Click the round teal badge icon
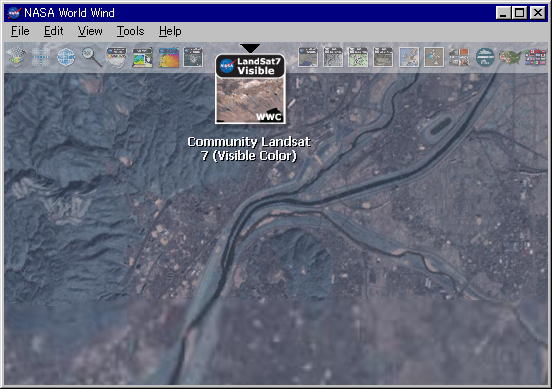 485,57
